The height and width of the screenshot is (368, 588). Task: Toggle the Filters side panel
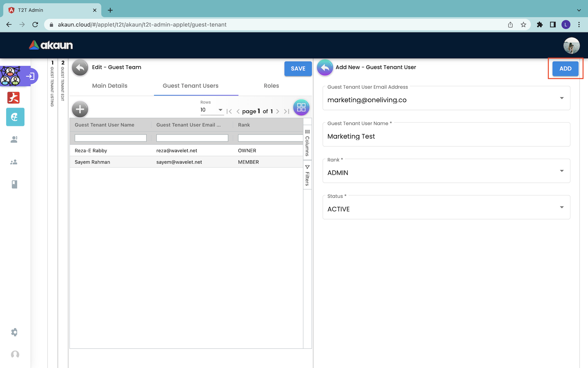[307, 175]
